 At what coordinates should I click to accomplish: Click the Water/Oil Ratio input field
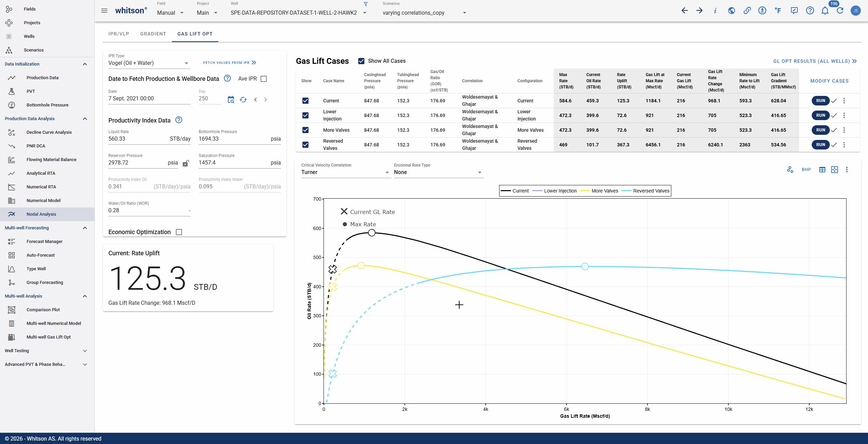click(149, 211)
